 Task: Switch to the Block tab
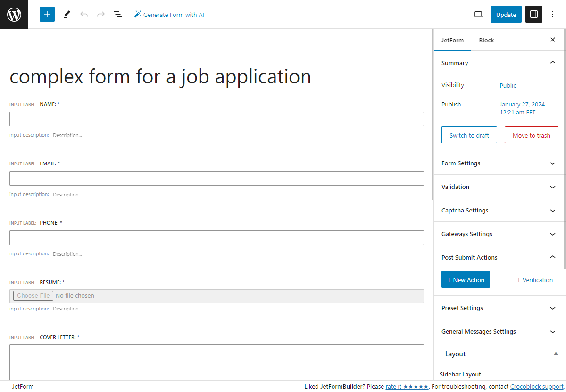coord(486,40)
